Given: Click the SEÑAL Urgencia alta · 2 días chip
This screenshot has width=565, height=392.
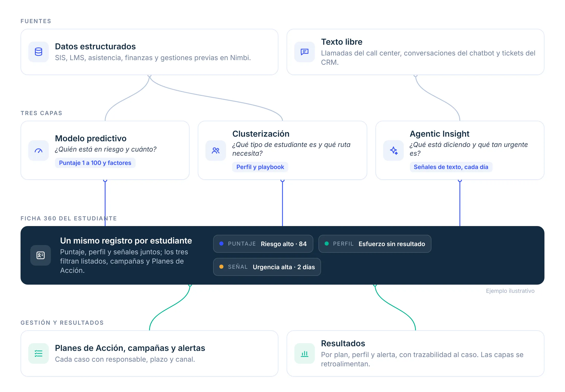Looking at the screenshot, I should (267, 267).
